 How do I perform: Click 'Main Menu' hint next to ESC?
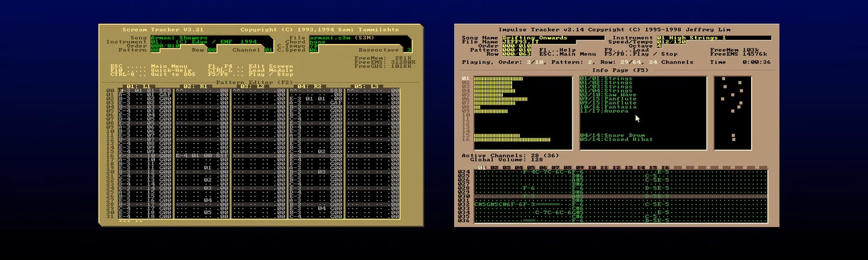169,66
